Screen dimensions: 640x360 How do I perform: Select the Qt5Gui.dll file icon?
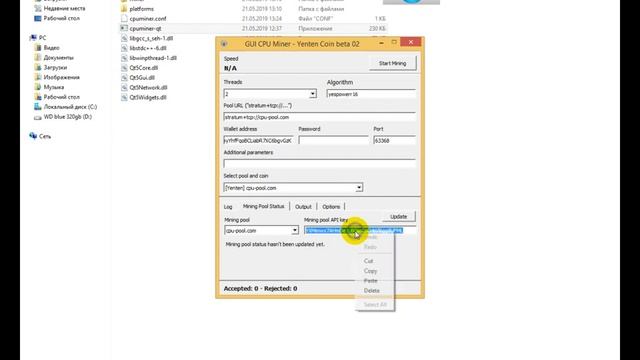124,78
